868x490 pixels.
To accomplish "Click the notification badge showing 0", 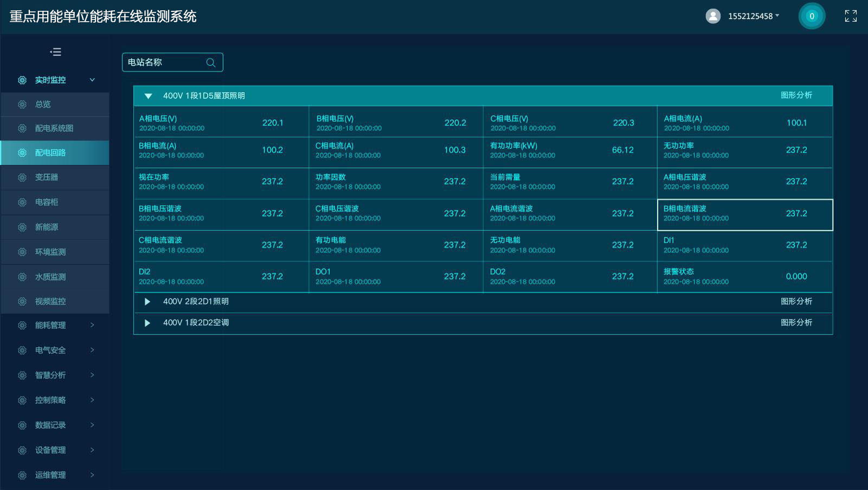I will click(x=811, y=16).
